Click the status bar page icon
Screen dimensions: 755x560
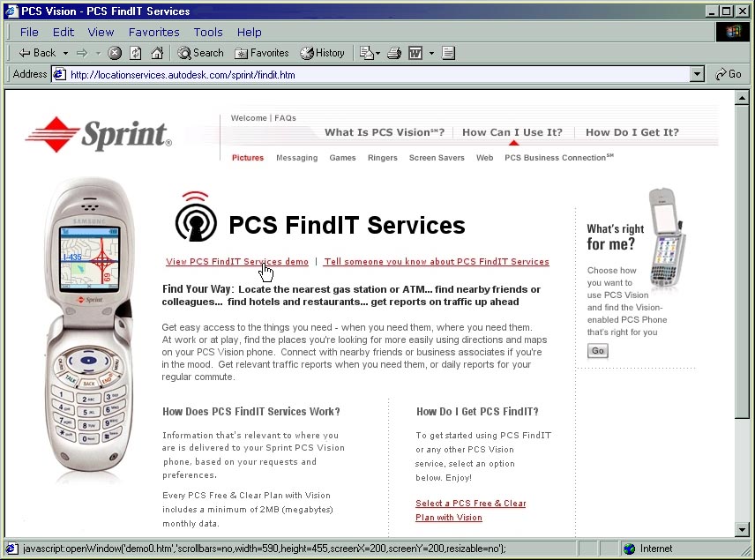click(x=12, y=549)
